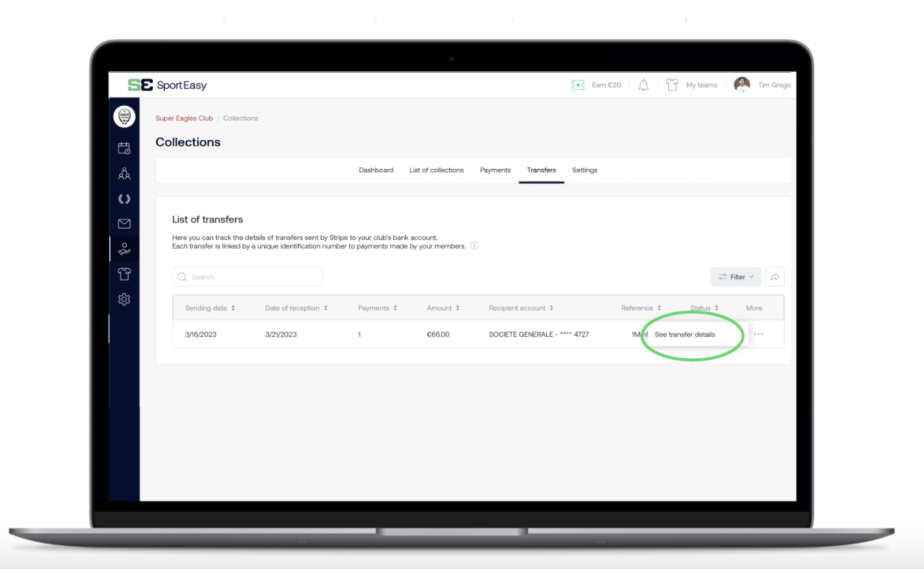
Task: Select See transfer details option
Action: pyautogui.click(x=685, y=334)
